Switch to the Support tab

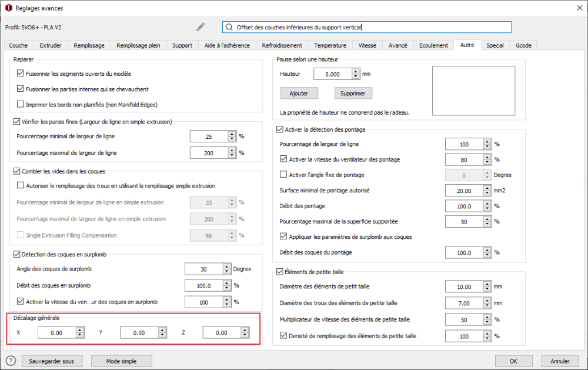pos(182,45)
